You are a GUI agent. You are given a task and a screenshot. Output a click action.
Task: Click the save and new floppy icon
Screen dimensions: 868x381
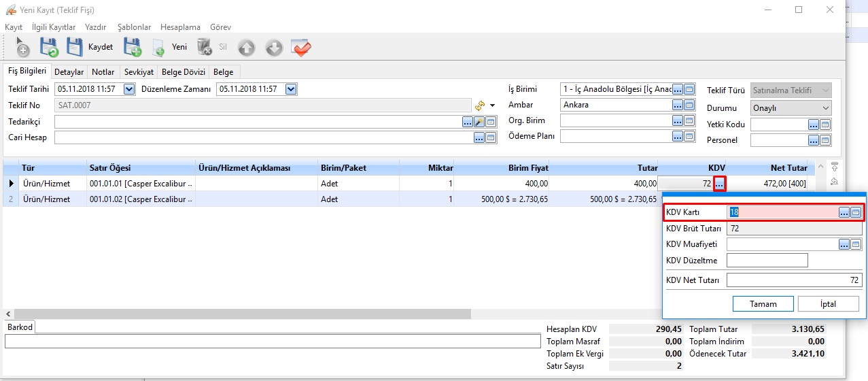(x=132, y=48)
